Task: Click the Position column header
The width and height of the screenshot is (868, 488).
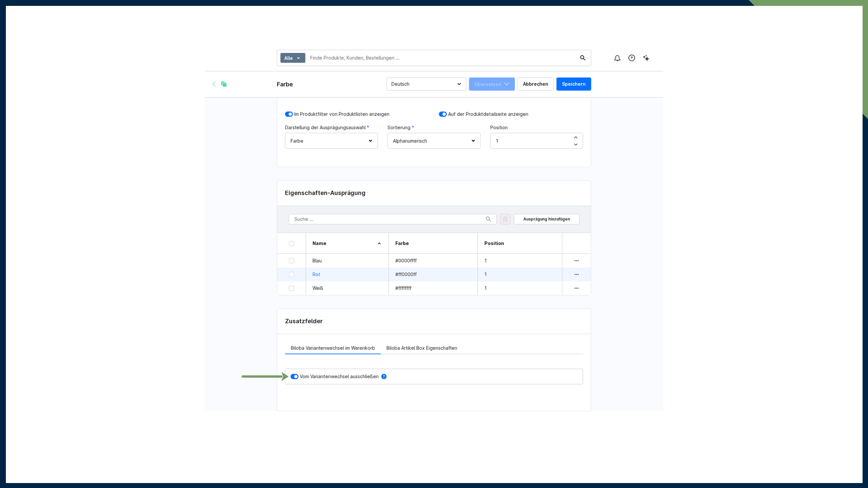Action: [x=520, y=244]
